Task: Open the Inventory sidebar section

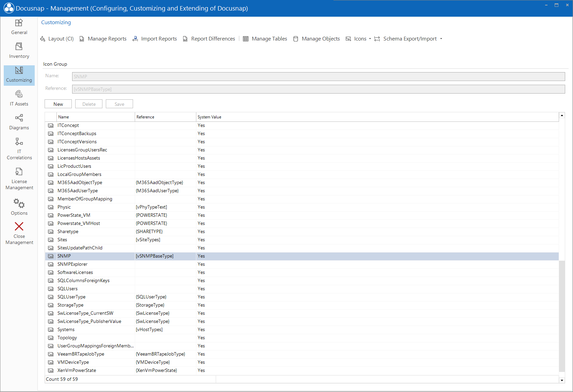Action: (x=19, y=51)
